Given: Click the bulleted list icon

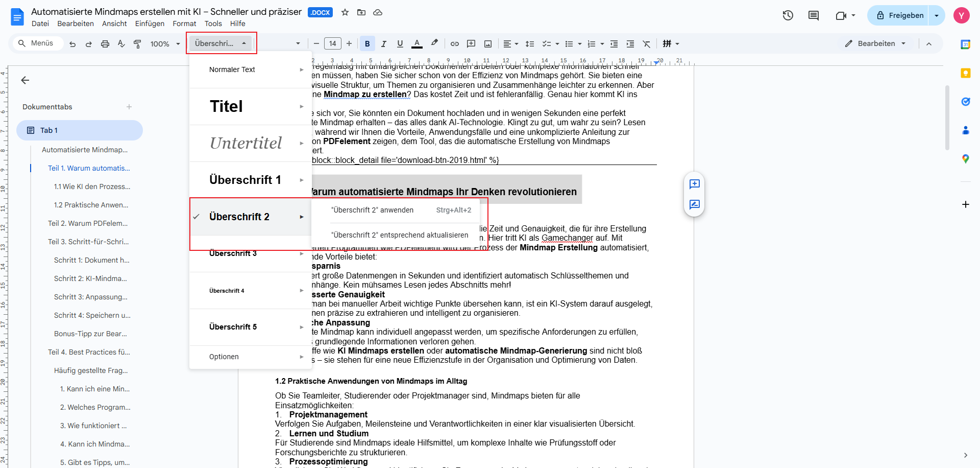Looking at the screenshot, I should 569,44.
